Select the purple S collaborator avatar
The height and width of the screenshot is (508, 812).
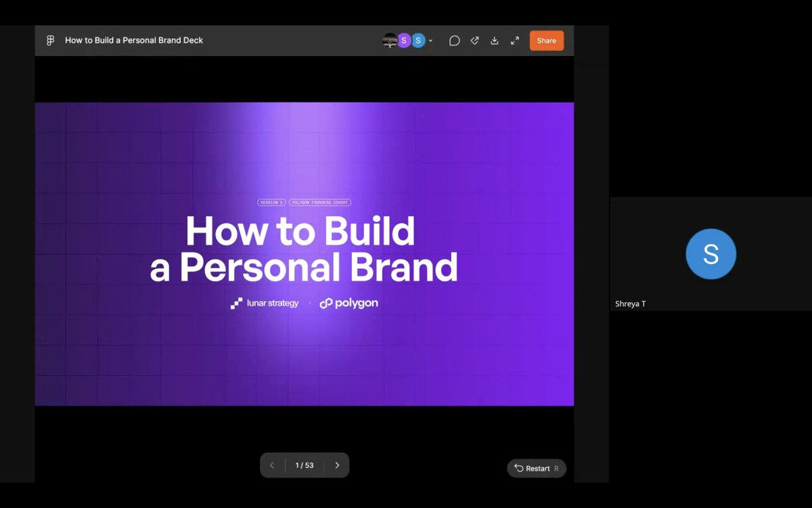click(404, 41)
